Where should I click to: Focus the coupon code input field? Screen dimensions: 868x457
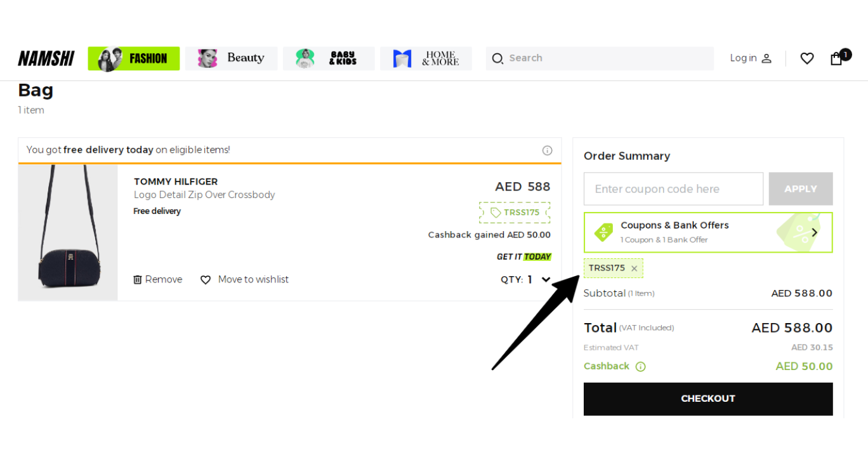point(673,189)
